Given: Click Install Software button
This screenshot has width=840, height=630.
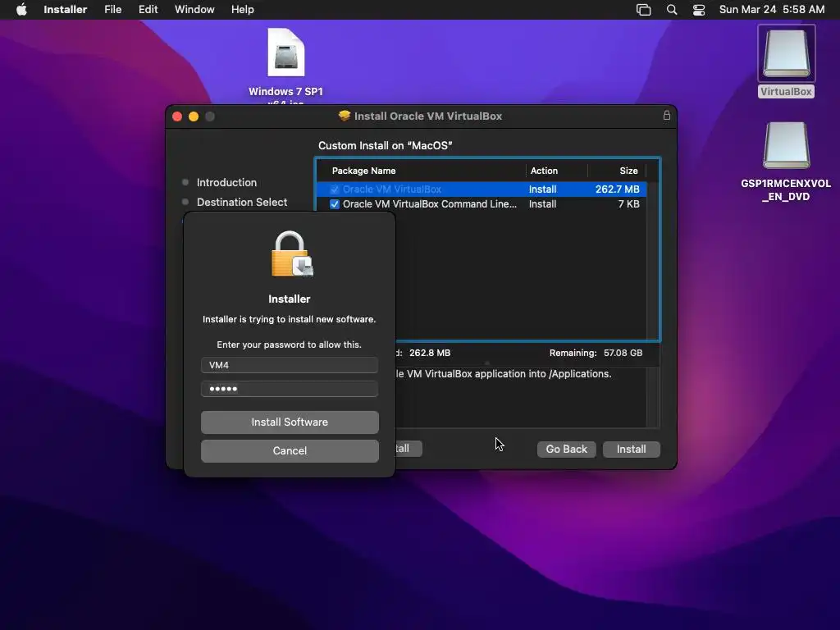Looking at the screenshot, I should click(x=290, y=422).
